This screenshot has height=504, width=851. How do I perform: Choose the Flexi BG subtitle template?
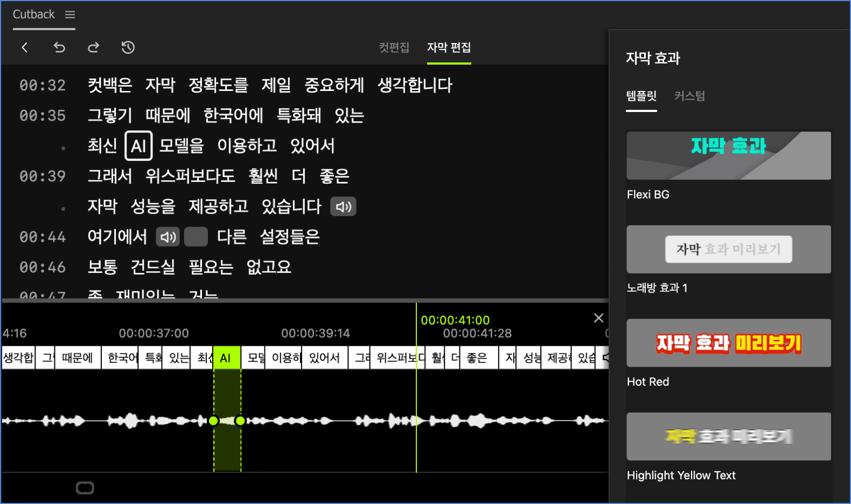pos(729,156)
